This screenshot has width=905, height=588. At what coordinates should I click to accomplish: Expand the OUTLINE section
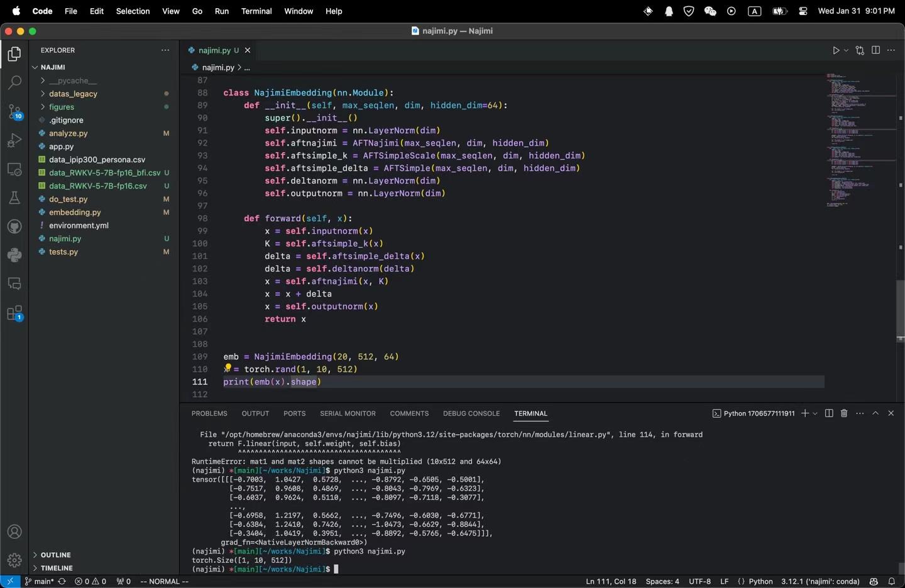point(55,555)
